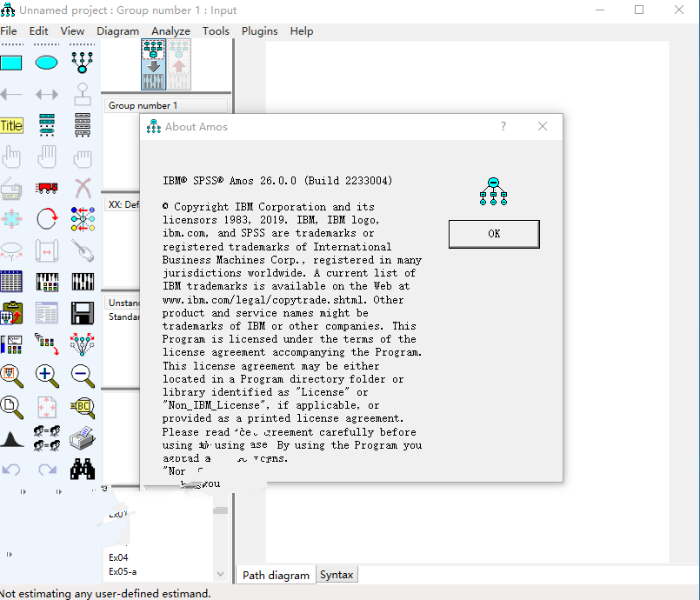
Task: Select the Ex04 file in the list
Action: [118, 557]
